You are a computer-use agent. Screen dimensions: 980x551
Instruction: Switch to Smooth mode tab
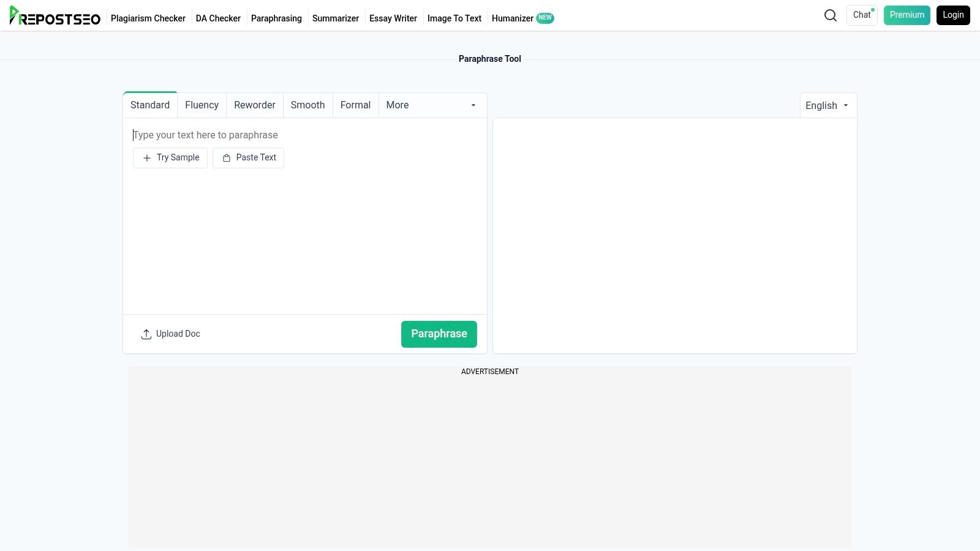pyautogui.click(x=307, y=105)
